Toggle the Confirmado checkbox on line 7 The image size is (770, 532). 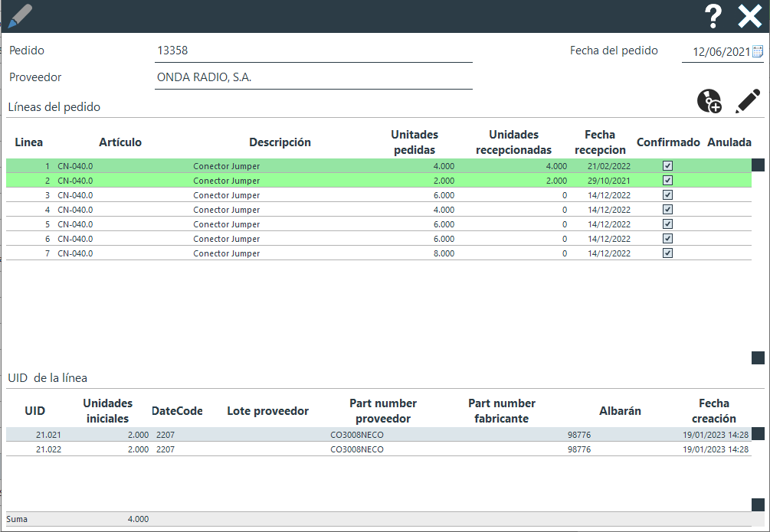click(x=667, y=253)
